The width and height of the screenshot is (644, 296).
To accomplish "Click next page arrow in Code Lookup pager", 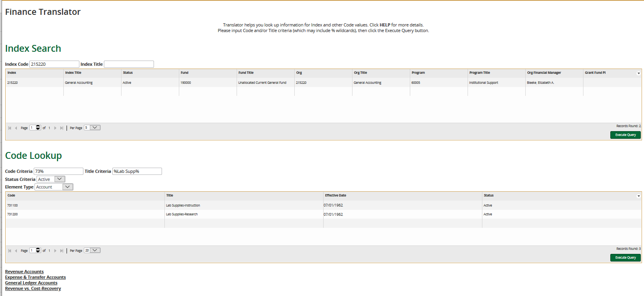I will [x=55, y=251].
